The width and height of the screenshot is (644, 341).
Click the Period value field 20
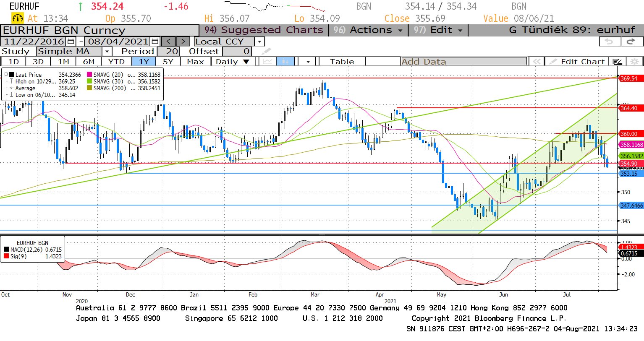click(x=168, y=51)
